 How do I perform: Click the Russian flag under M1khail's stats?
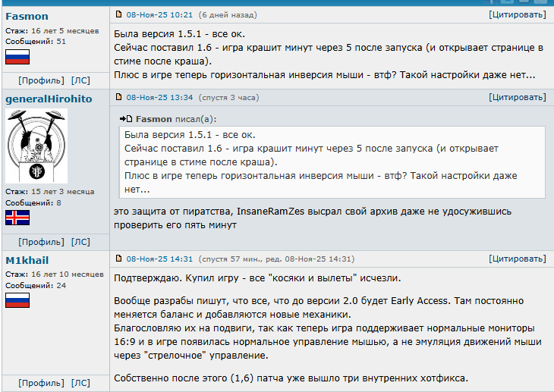17,301
